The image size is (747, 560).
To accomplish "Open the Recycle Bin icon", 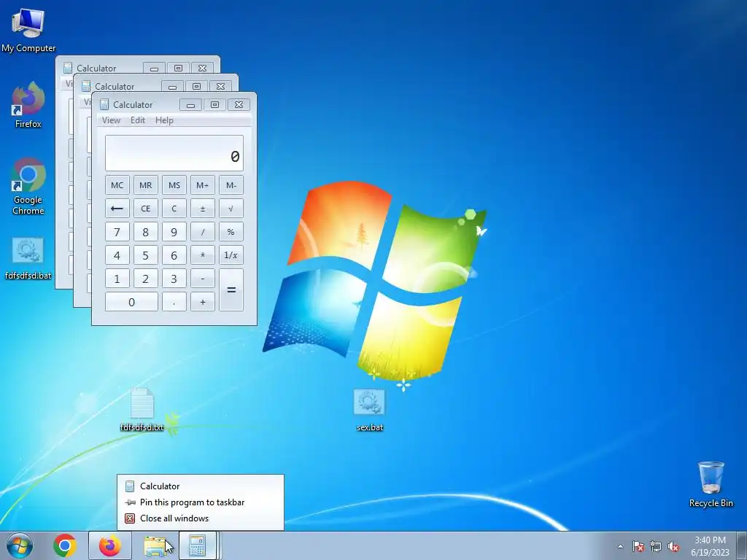I will pos(711,484).
